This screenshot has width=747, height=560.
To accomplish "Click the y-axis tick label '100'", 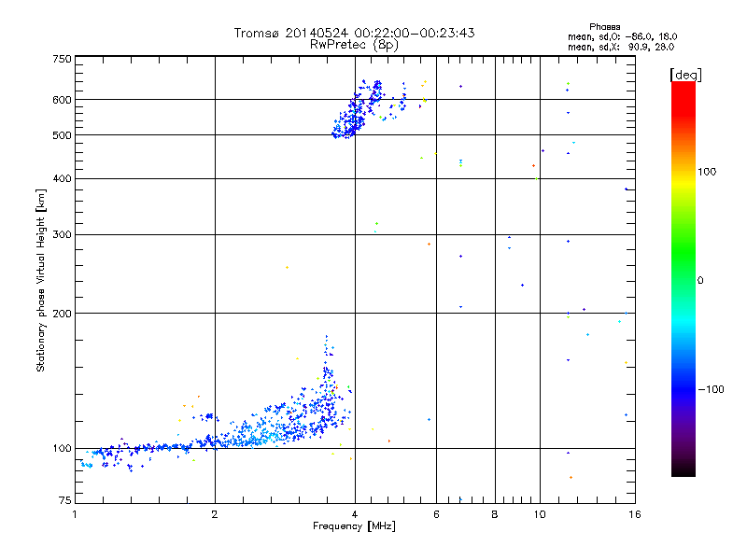I will pos(62,448).
